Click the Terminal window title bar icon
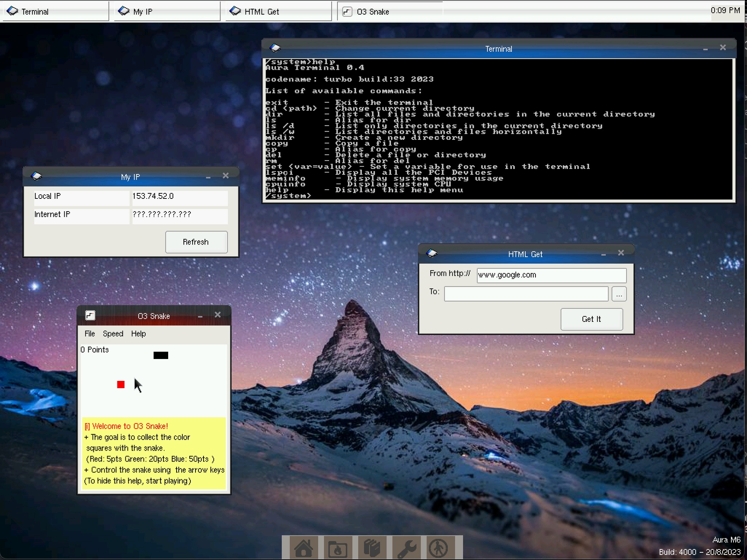This screenshot has height=560, width=747. [x=274, y=47]
